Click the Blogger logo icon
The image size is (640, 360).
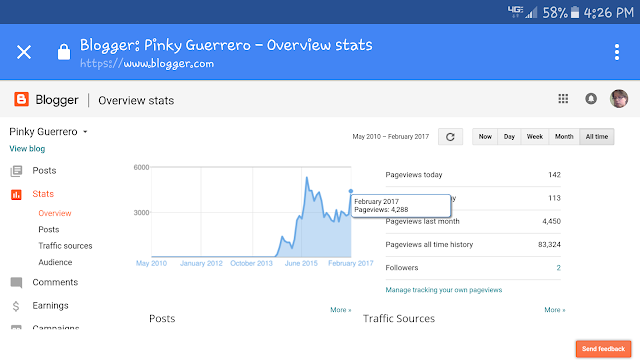click(21, 99)
